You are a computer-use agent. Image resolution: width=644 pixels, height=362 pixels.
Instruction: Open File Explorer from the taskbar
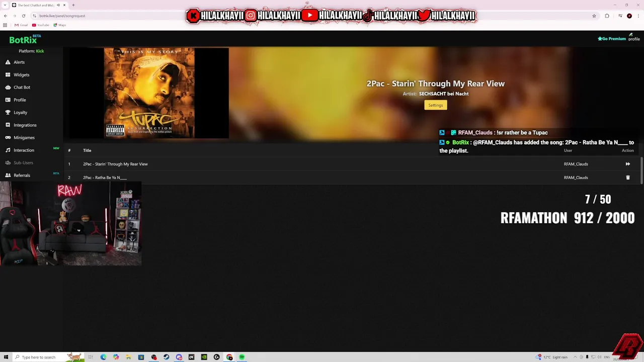pyautogui.click(x=128, y=357)
